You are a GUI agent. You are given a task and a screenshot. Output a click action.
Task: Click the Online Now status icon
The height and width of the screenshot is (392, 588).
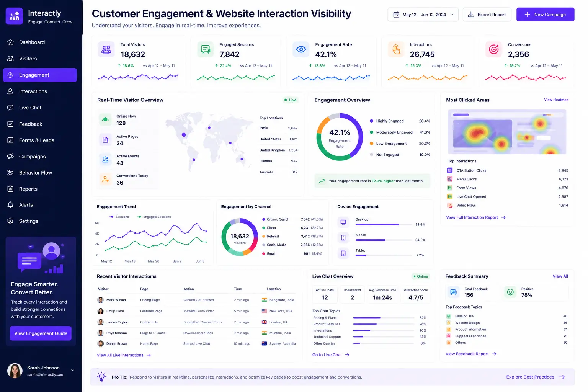tap(105, 119)
